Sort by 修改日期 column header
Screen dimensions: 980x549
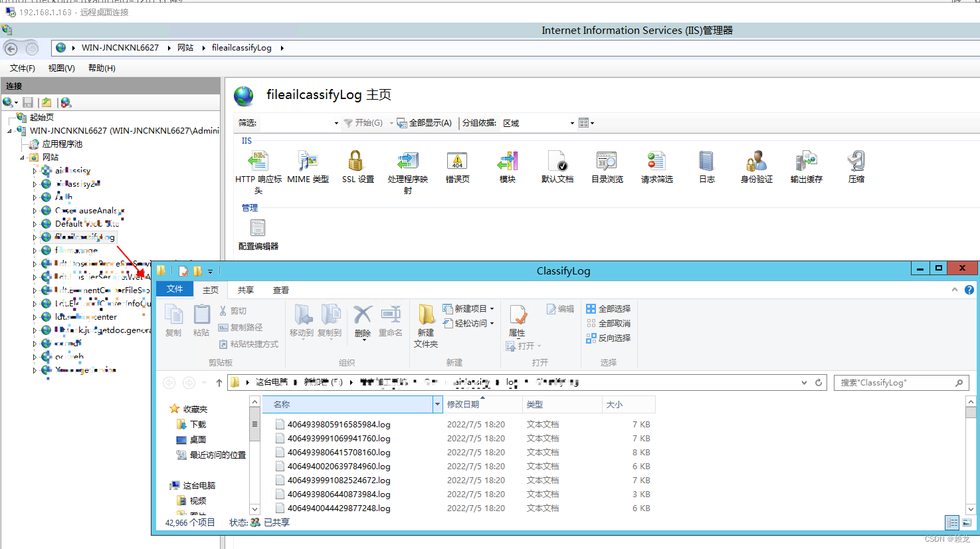pos(482,404)
